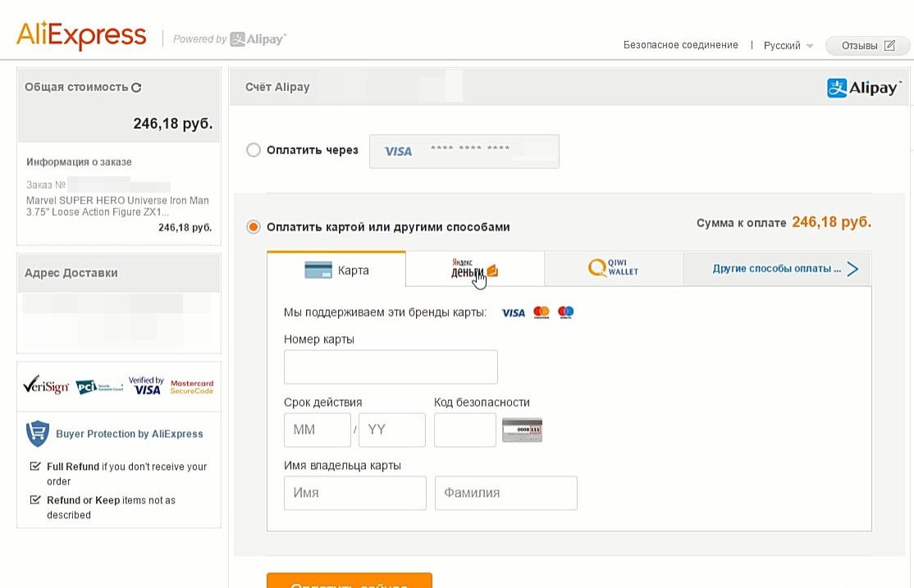The width and height of the screenshot is (914, 588).
Task: Click the edit icon on the Отзывы button
Action: 889,45
